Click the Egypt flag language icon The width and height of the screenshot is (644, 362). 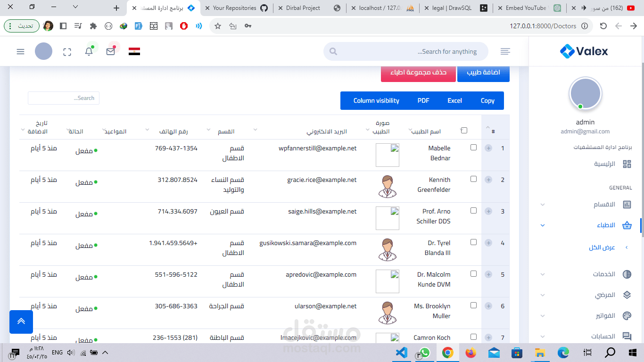click(x=134, y=51)
